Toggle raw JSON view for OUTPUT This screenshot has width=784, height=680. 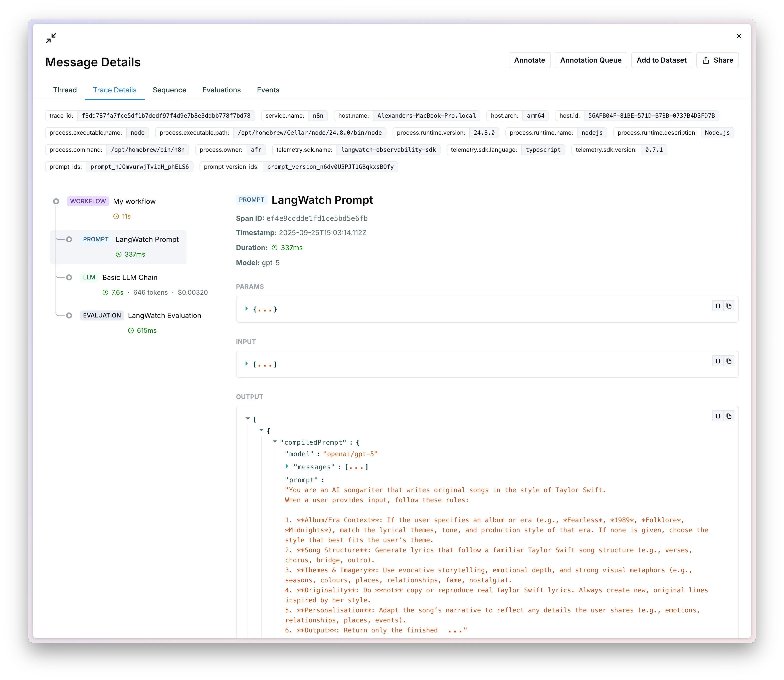pos(718,416)
